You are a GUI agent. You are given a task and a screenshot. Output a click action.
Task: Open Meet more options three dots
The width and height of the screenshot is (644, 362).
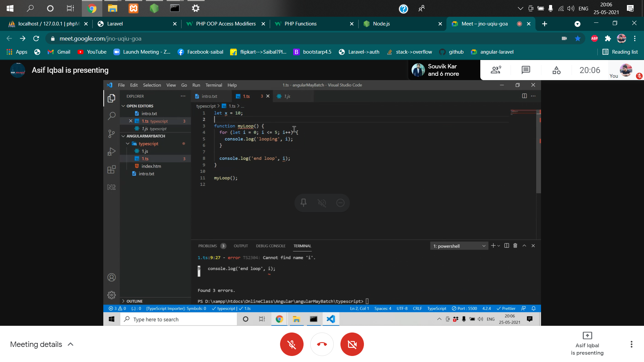click(x=631, y=344)
